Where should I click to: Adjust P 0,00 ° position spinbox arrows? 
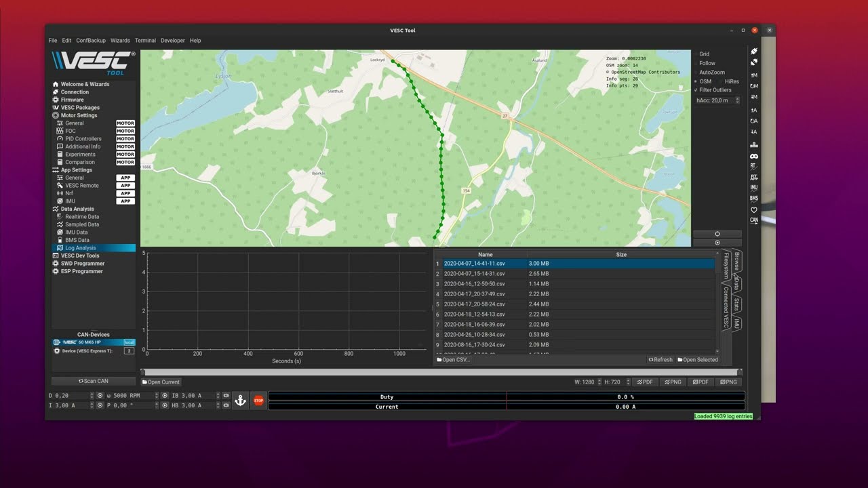(156, 405)
